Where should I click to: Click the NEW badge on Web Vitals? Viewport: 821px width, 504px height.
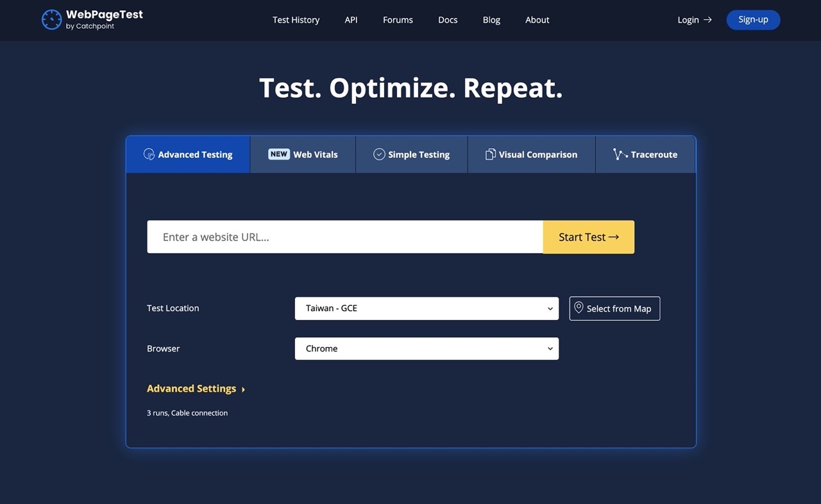[278, 154]
